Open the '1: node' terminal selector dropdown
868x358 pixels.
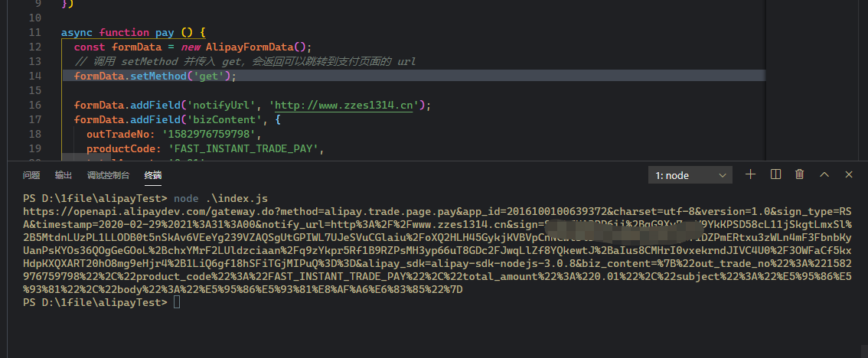pos(690,175)
